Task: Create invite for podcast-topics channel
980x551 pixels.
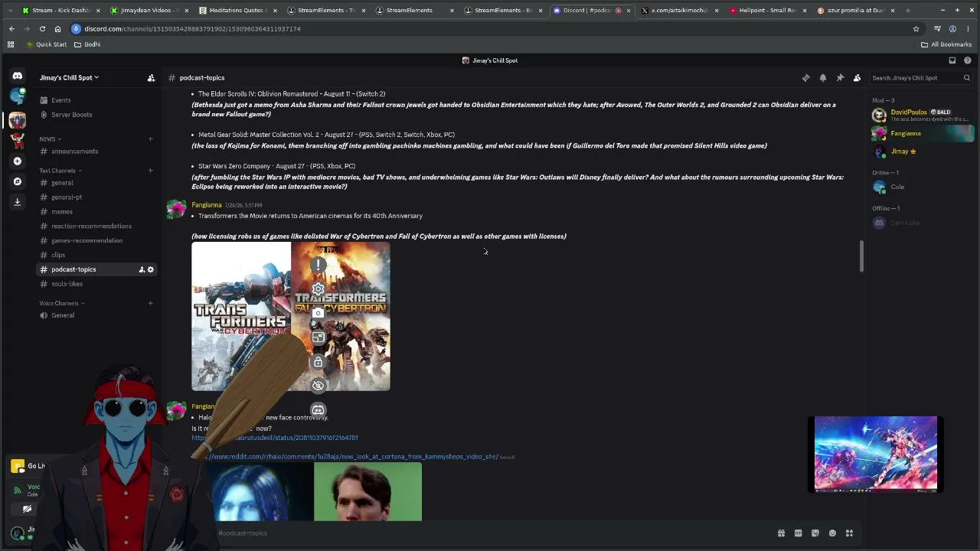Action: tap(142, 269)
